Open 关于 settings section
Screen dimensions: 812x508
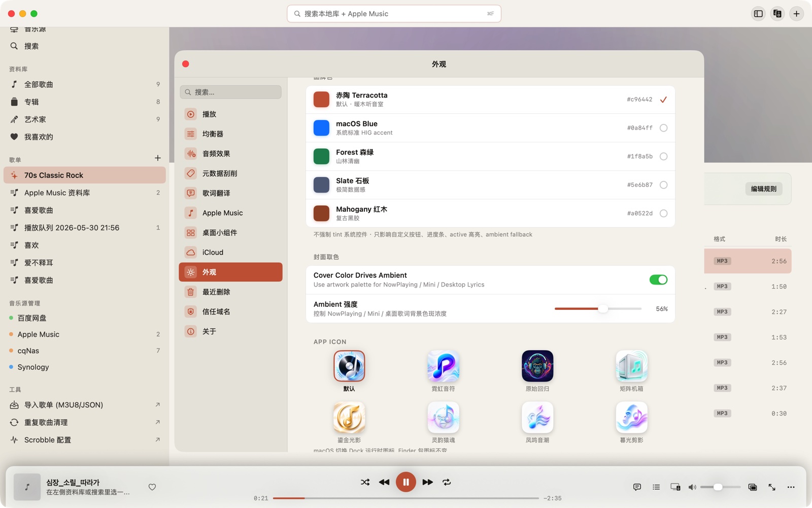click(231, 331)
